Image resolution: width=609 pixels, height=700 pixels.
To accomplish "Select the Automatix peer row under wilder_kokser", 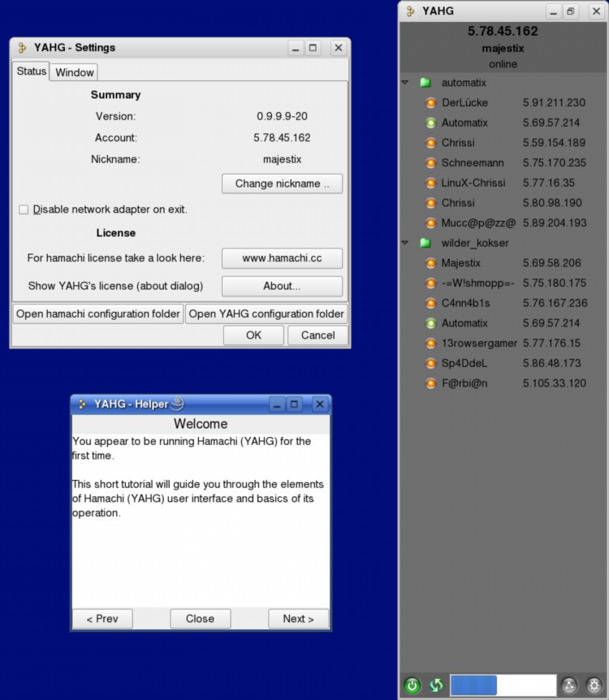I will point(504,323).
